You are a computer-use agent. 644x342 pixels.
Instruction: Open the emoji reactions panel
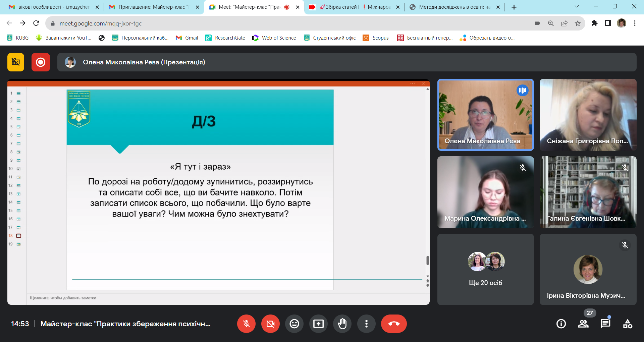294,324
